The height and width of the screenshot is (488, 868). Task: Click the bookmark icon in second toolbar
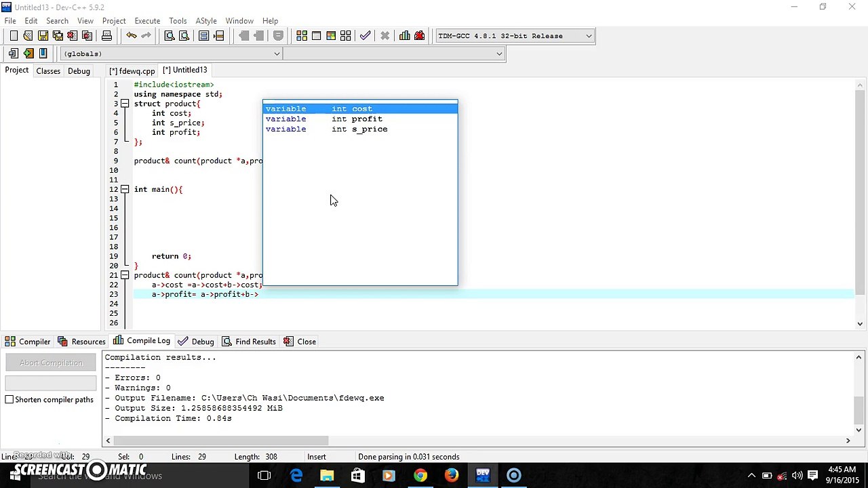(43, 54)
